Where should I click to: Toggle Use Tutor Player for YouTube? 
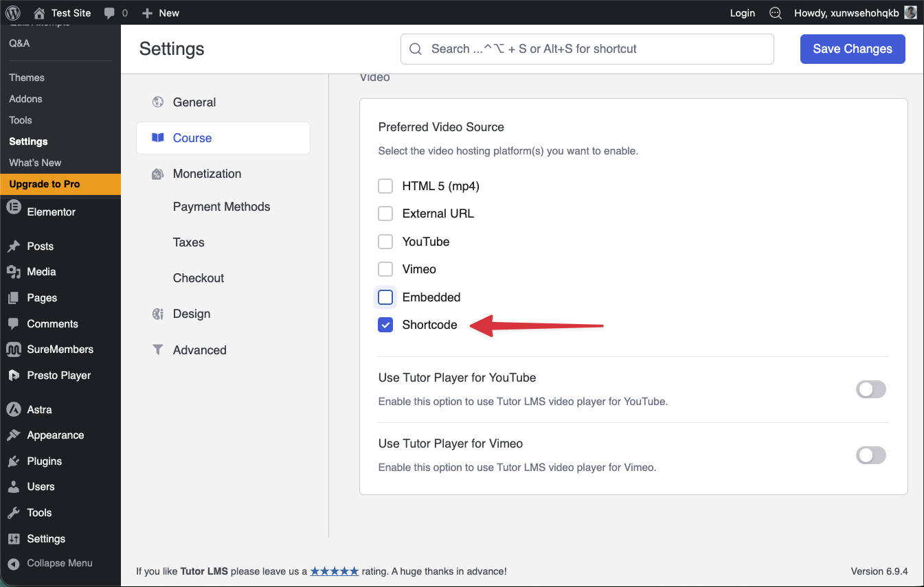(870, 390)
